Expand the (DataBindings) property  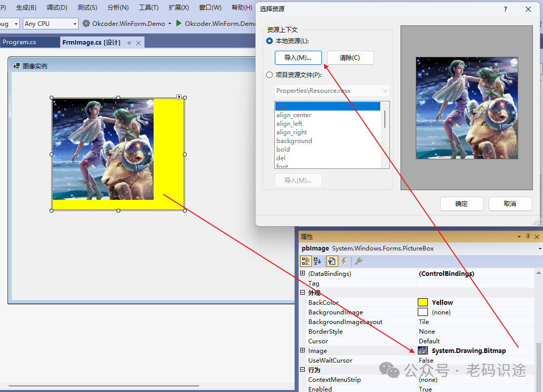303,273
